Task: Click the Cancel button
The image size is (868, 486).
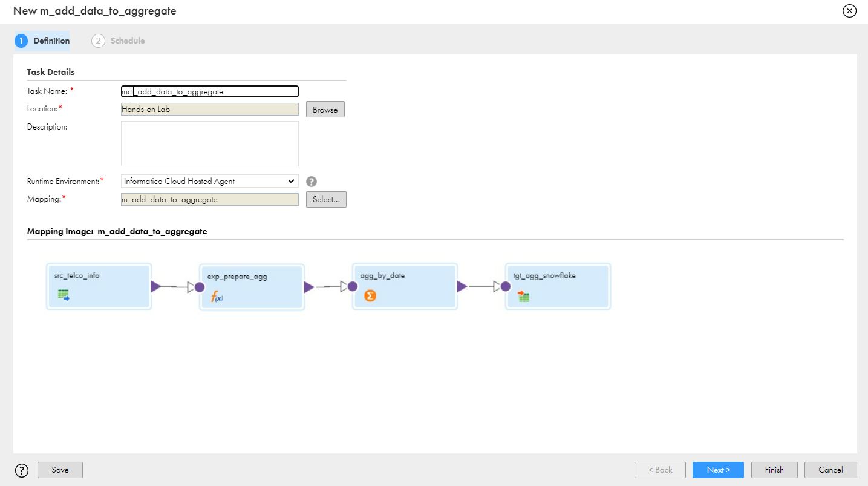Action: pyautogui.click(x=830, y=470)
